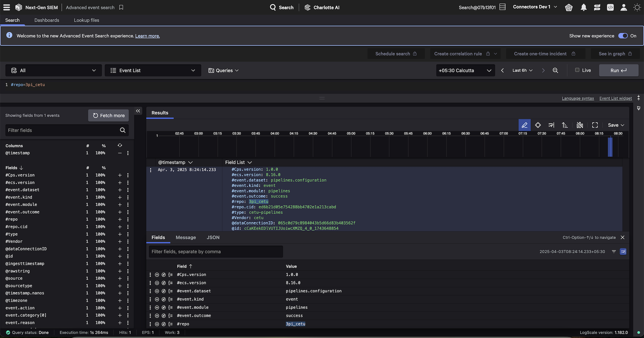Open the Connectors Dev 1 account dropdown
Viewport: 644px width, 338px height.
pos(535,7)
